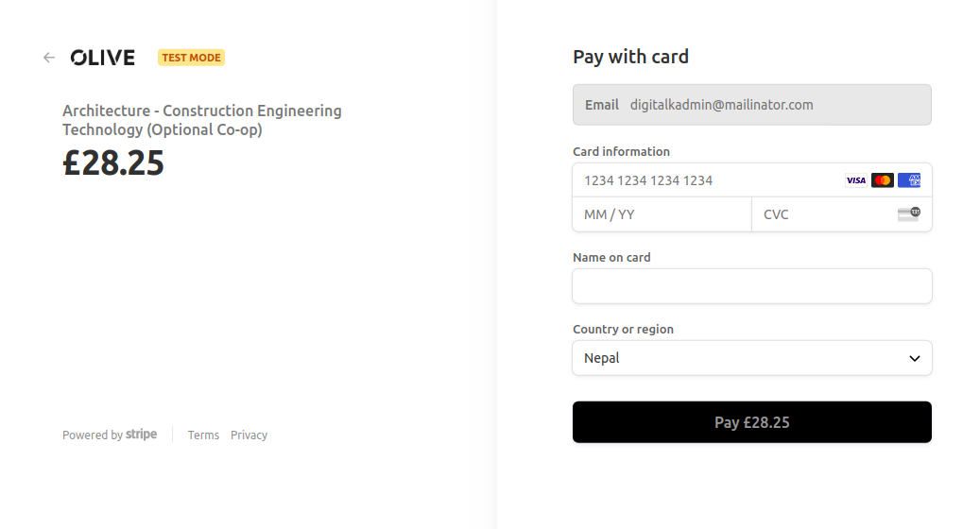
Task: Open the Privacy link
Action: 249,435
